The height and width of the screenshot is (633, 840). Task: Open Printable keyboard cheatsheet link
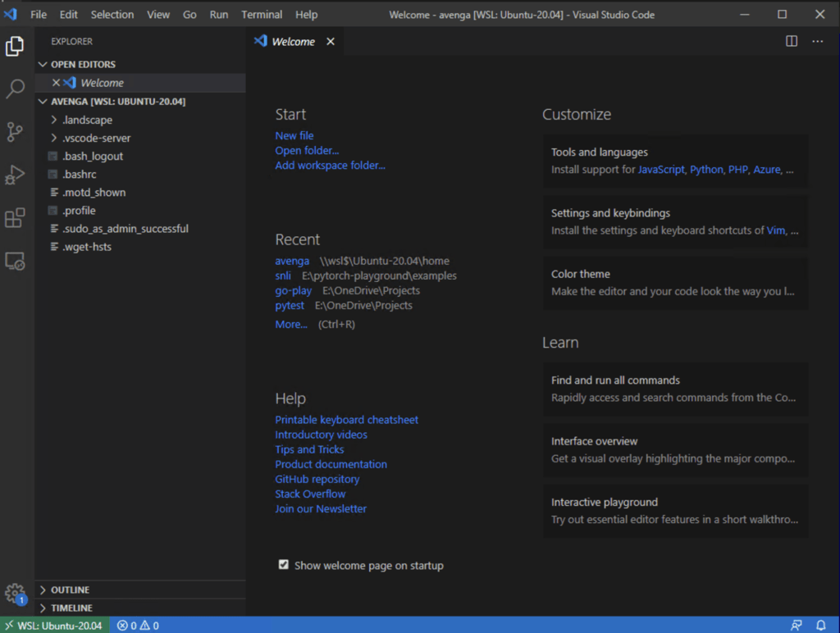tap(347, 420)
